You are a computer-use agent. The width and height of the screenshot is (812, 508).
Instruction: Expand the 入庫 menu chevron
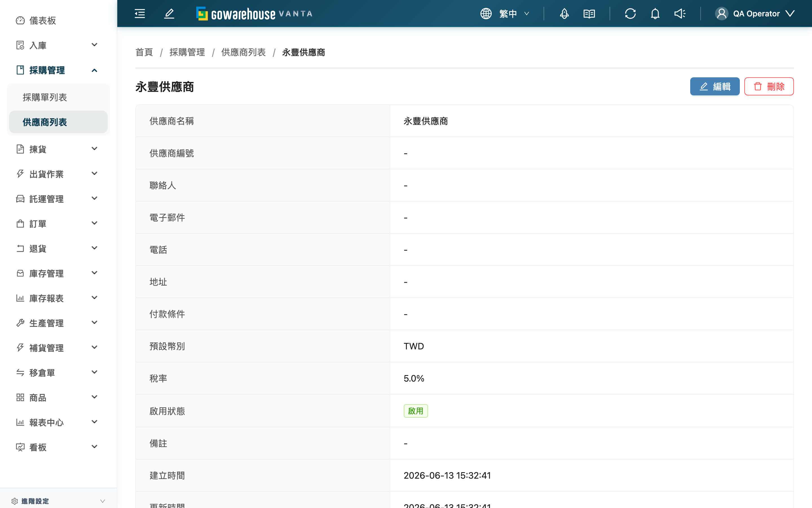click(95, 45)
